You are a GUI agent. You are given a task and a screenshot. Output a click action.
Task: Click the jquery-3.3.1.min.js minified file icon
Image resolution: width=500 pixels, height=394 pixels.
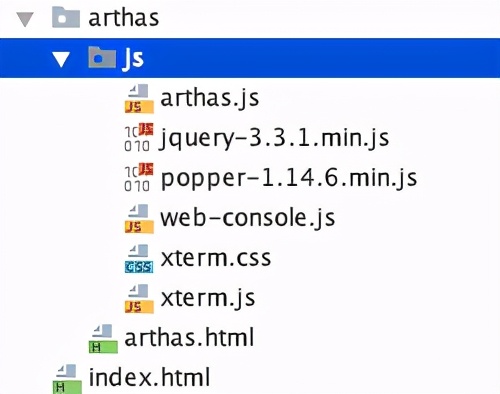coord(139,138)
